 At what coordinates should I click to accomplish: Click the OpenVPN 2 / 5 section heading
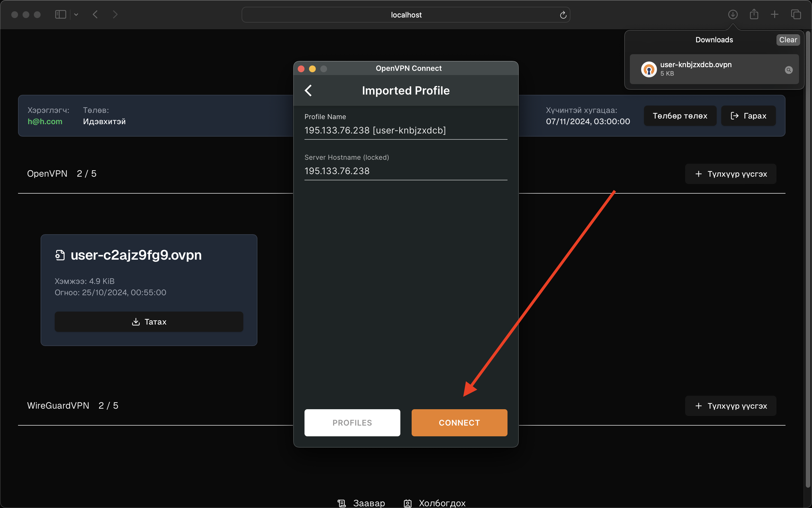pyautogui.click(x=62, y=174)
